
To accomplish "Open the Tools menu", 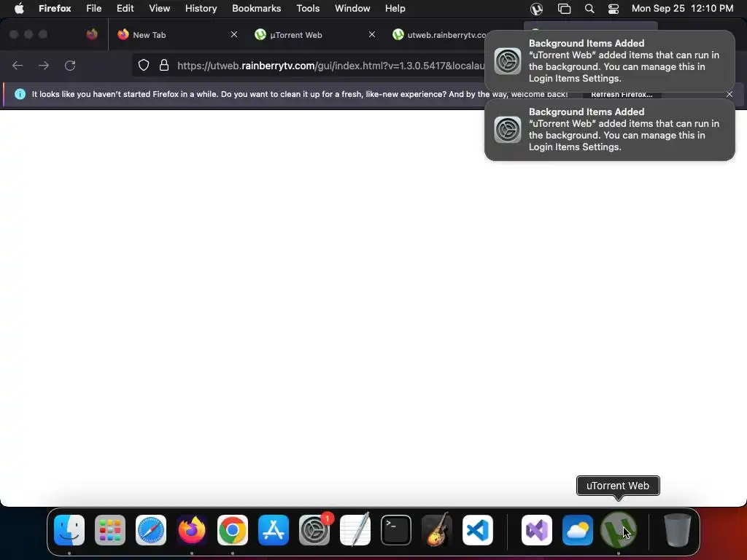I will tap(308, 9).
